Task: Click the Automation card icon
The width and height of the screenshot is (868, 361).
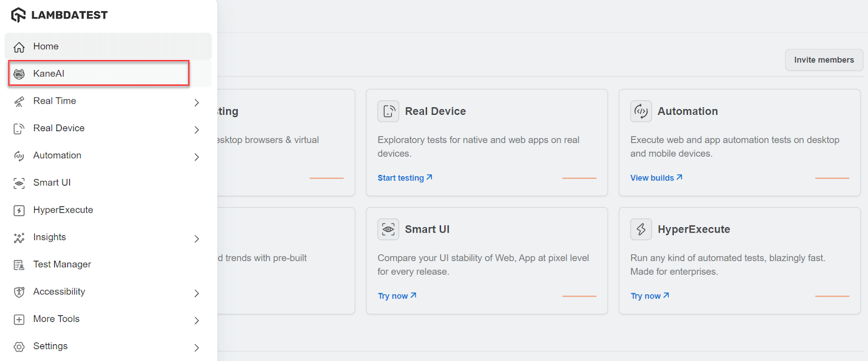Action: coord(641,111)
